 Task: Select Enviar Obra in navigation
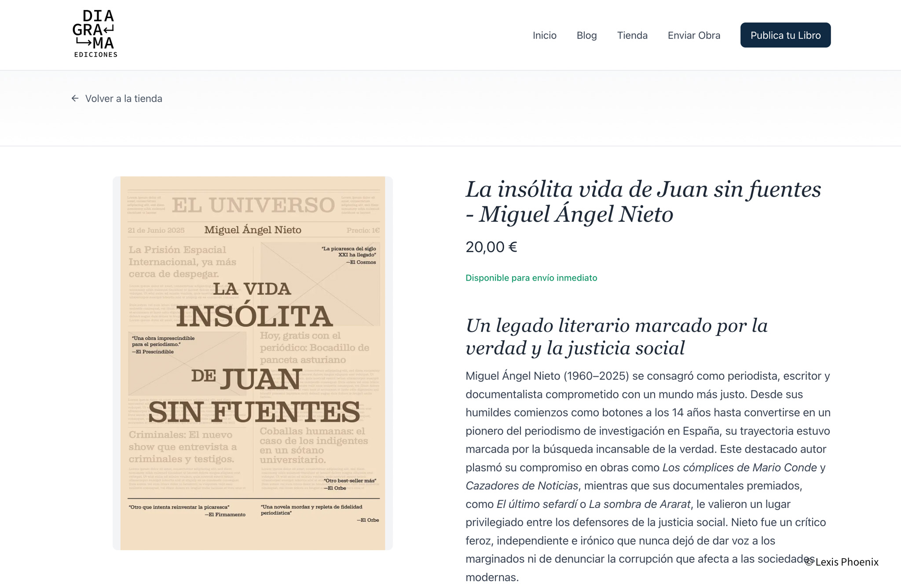[693, 35]
